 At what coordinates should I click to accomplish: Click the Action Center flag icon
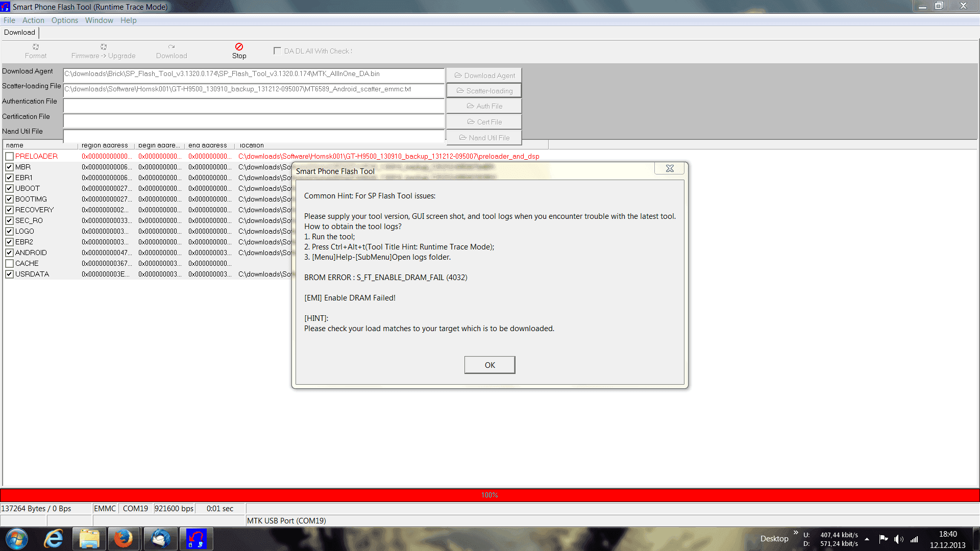tap(883, 539)
